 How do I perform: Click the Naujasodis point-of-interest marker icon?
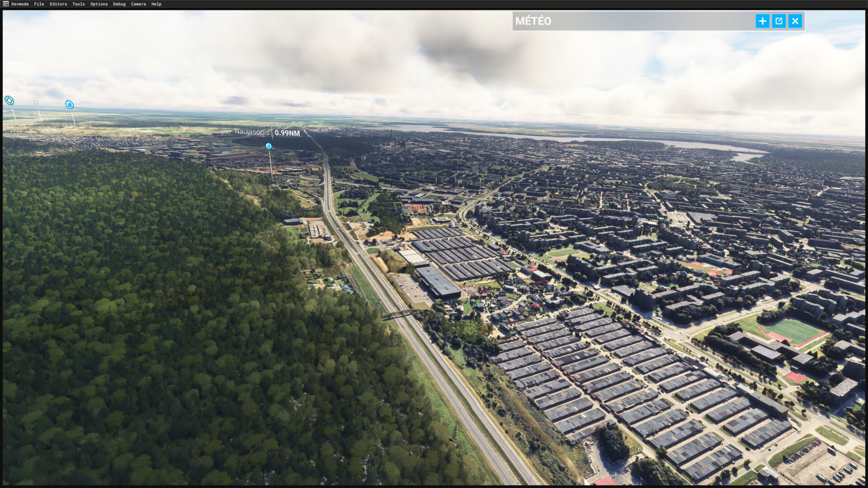tap(269, 146)
